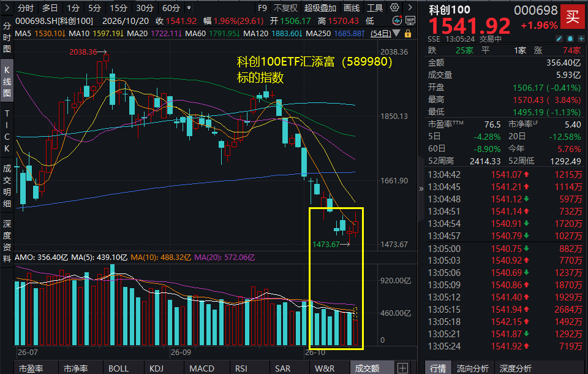Open the 深度资料 sidebar view
The height and width of the screenshot is (374, 588).
[7, 241]
